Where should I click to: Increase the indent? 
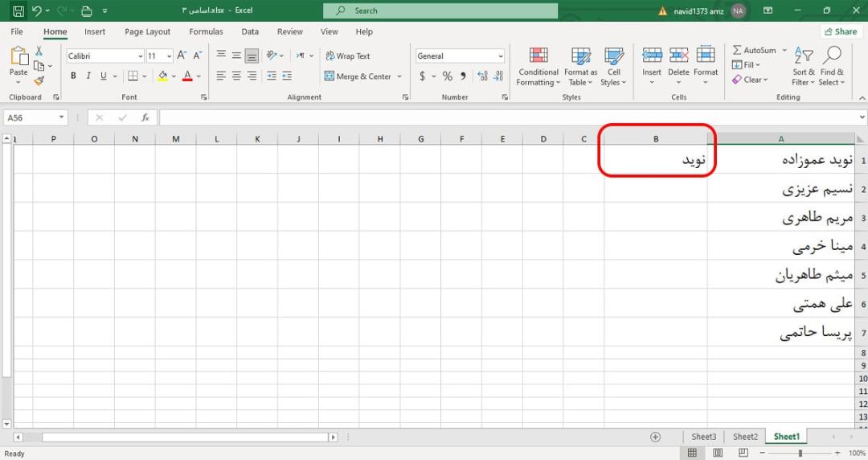tap(287, 76)
